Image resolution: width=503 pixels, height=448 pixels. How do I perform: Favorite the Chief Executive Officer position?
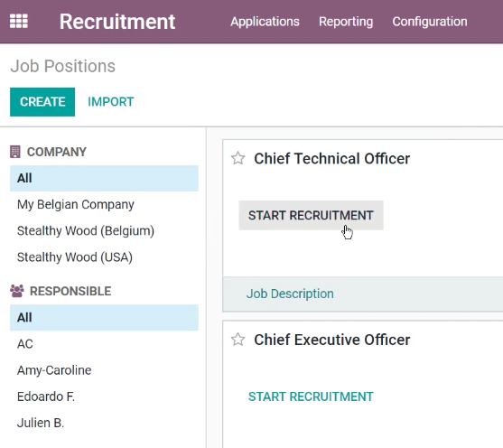point(238,340)
